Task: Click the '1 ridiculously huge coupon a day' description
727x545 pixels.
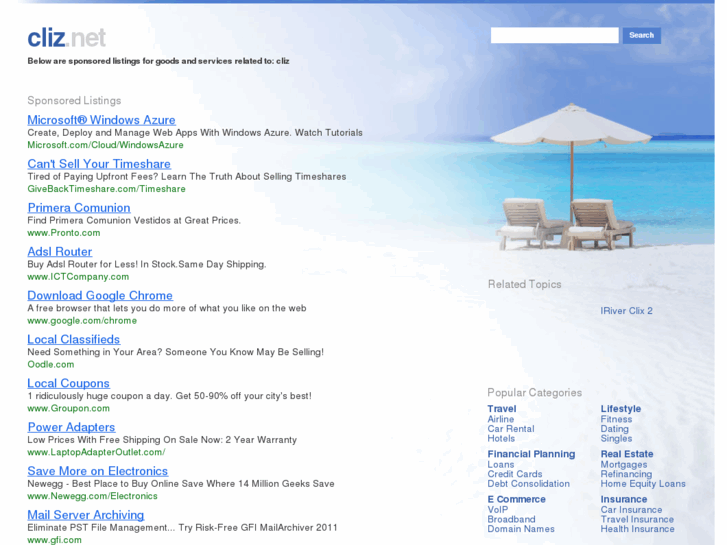Action: (169, 396)
